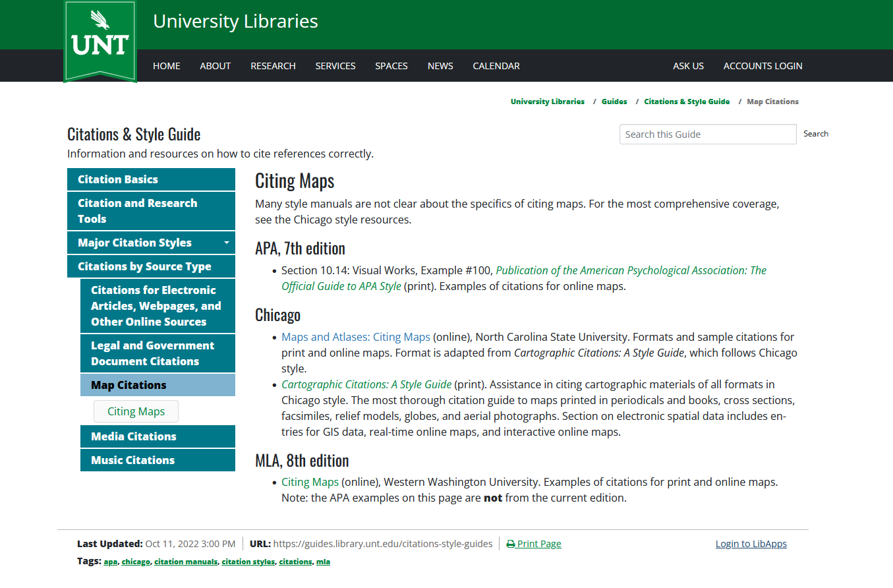The image size is (893, 588).
Task: Jump to the Citing Maps sidebar box link
Action: pos(136,411)
